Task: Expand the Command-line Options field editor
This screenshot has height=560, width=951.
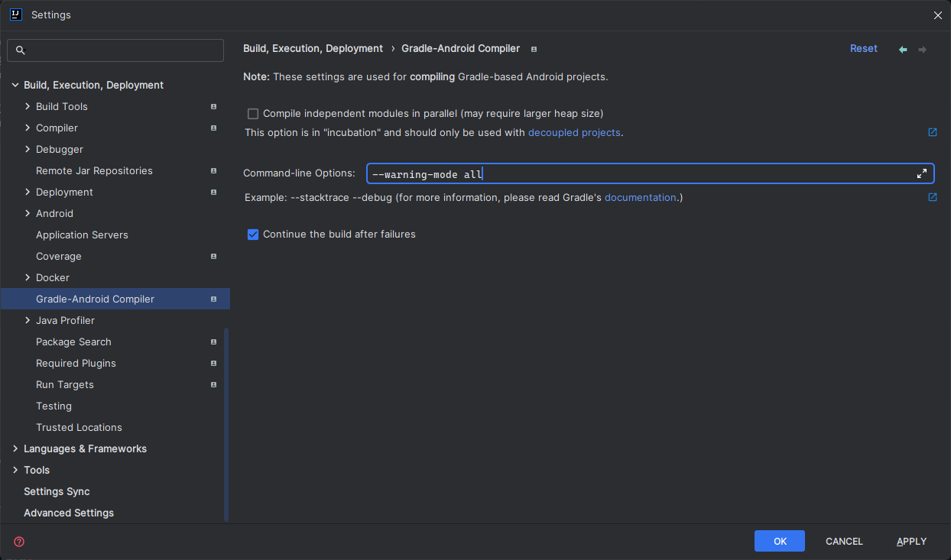Action: click(x=922, y=173)
